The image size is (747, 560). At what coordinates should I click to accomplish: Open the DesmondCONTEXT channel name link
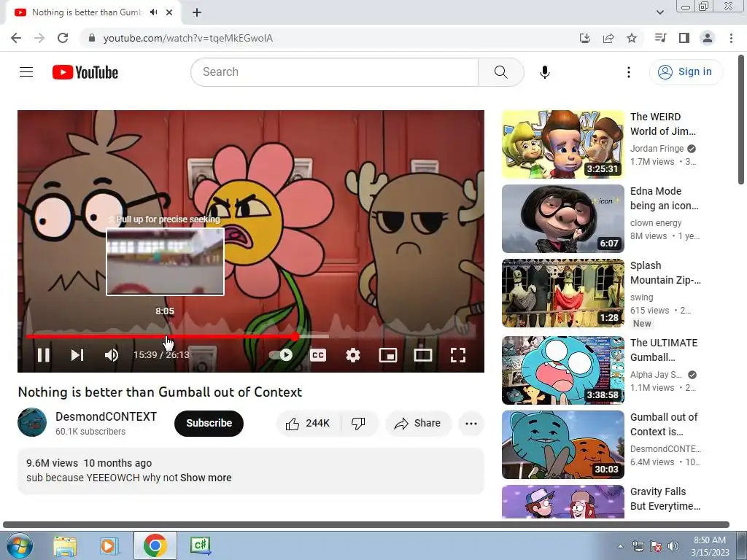coord(107,416)
